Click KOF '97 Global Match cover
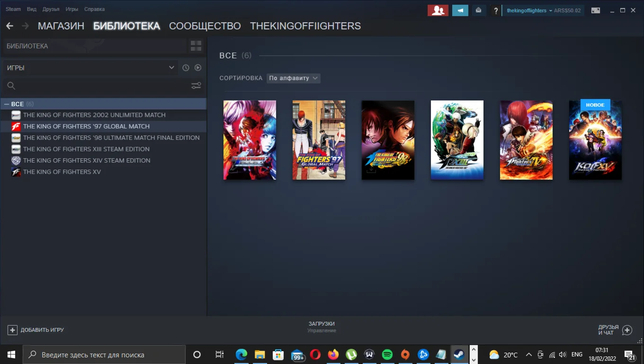Screen dimensions: 644x364 [x=319, y=140]
